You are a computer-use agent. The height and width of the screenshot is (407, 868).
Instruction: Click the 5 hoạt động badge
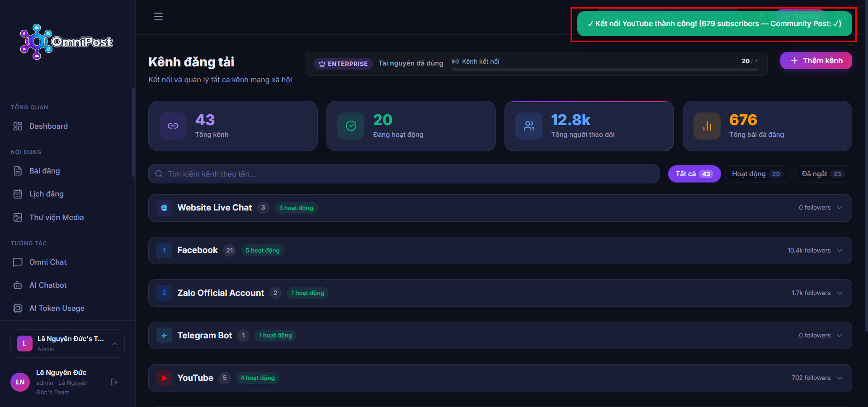(x=263, y=250)
